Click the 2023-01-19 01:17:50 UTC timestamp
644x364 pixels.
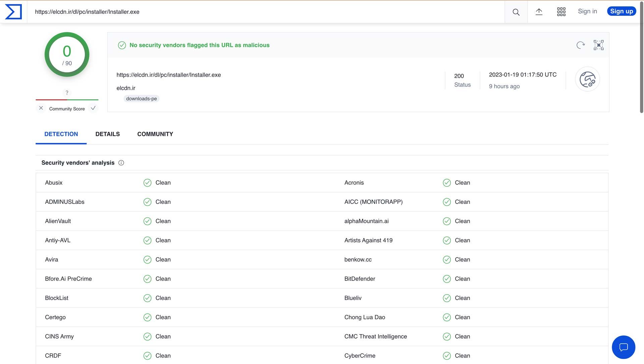click(523, 74)
